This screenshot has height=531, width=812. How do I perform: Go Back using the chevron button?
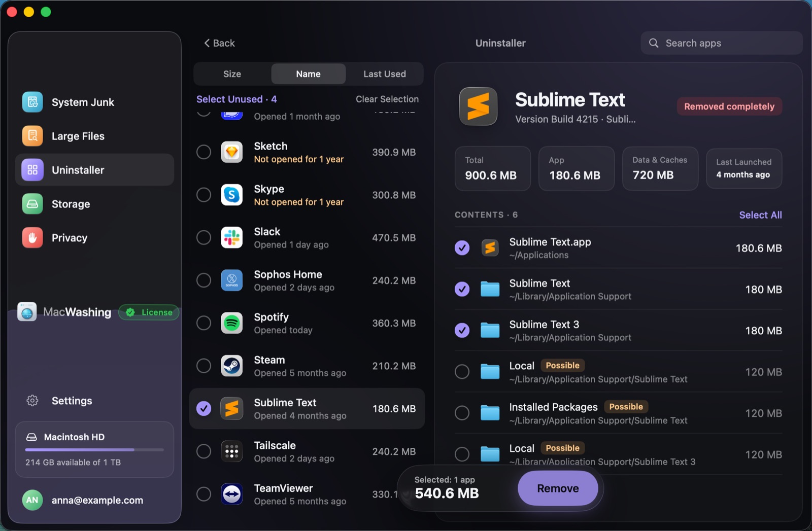(219, 43)
